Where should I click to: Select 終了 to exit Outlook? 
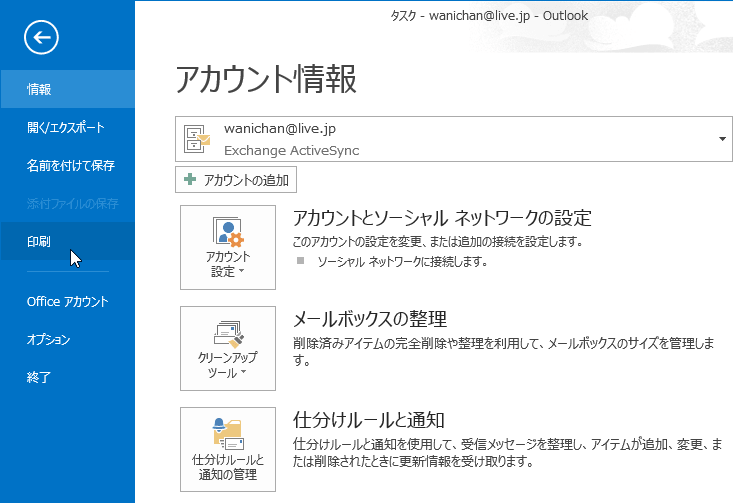coord(67,377)
